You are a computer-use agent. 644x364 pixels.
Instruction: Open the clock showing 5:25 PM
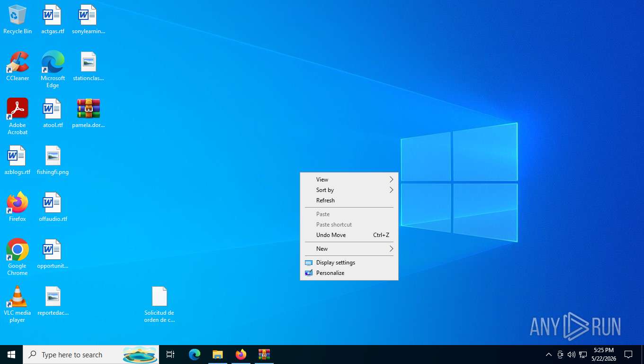coord(604,355)
